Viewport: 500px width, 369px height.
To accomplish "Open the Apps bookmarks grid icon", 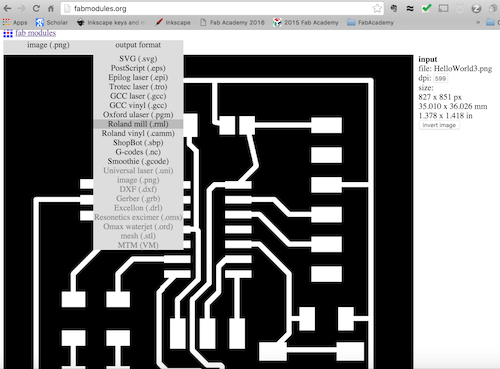I will click(x=6, y=22).
